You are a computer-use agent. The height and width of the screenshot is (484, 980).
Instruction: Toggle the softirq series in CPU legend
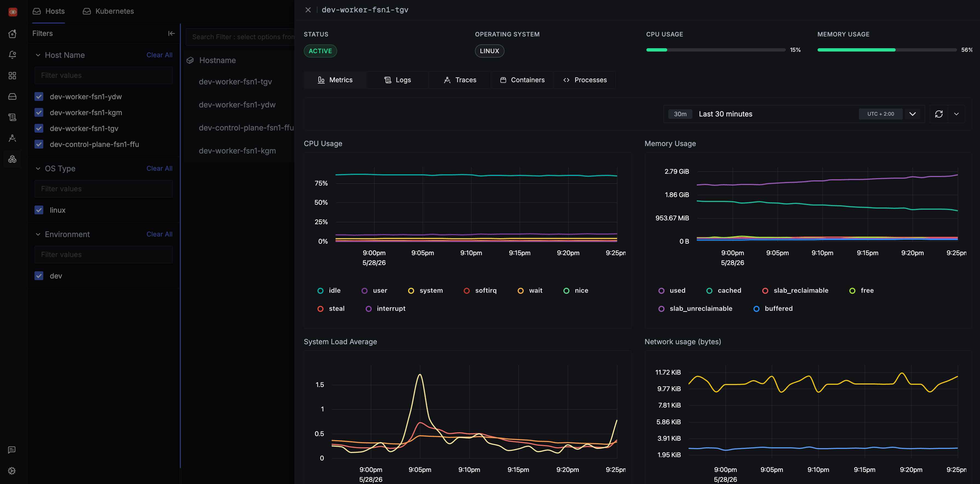click(x=480, y=291)
